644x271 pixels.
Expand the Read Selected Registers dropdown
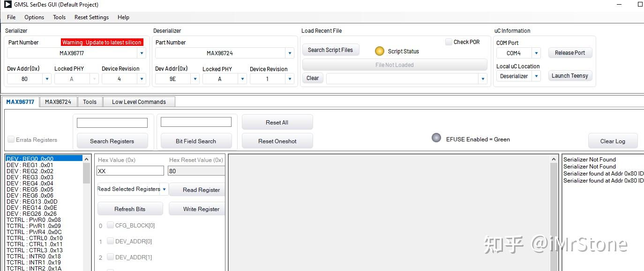point(164,189)
